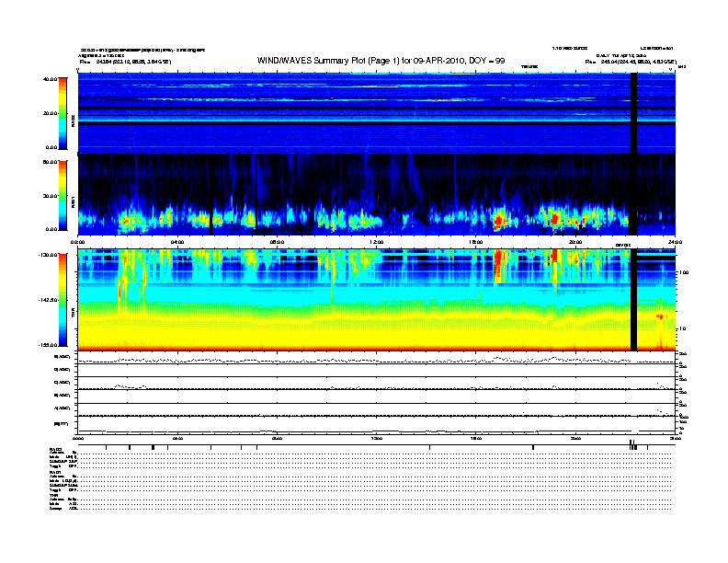Click the RAD2 color scale bar
Viewport: 728px width, 563px height.
pyautogui.click(x=63, y=113)
